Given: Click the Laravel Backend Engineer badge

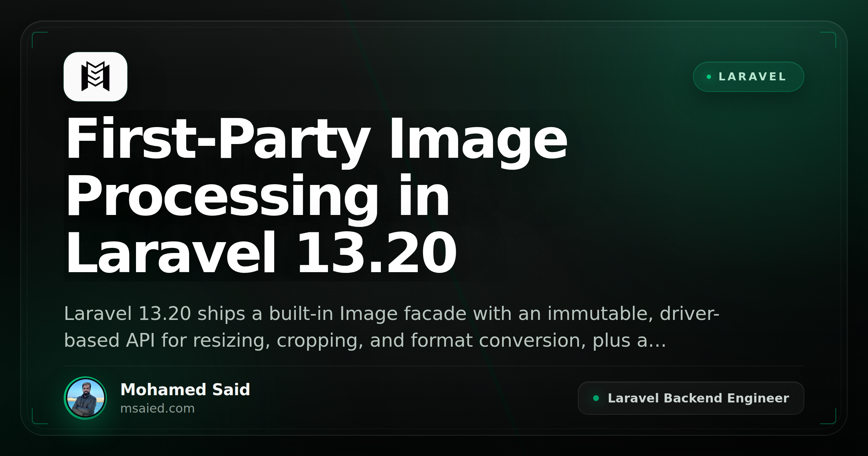Looking at the screenshot, I should tap(691, 398).
